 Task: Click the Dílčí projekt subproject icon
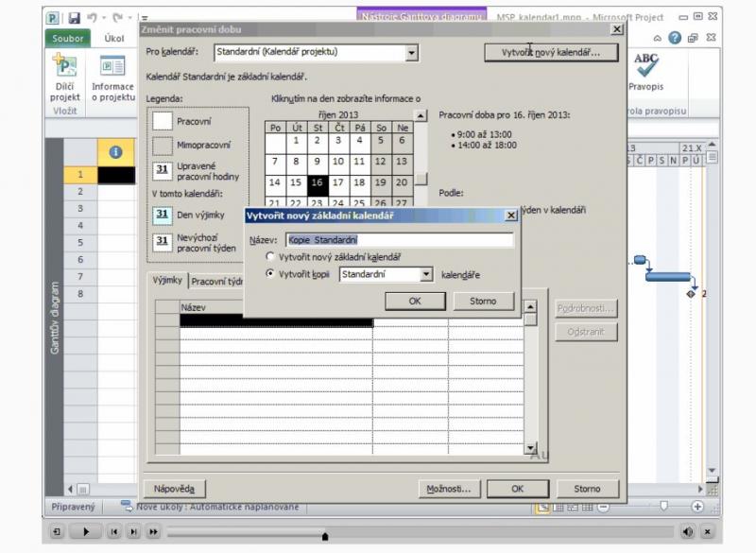(x=65, y=78)
